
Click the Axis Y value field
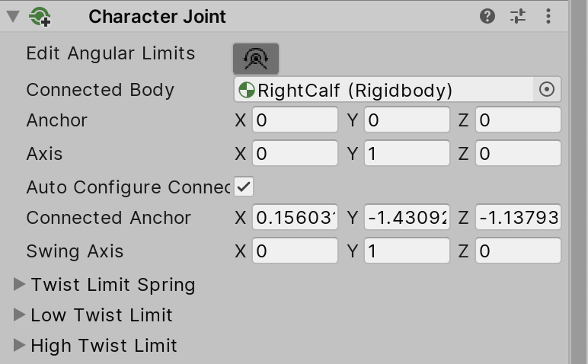[x=407, y=154]
